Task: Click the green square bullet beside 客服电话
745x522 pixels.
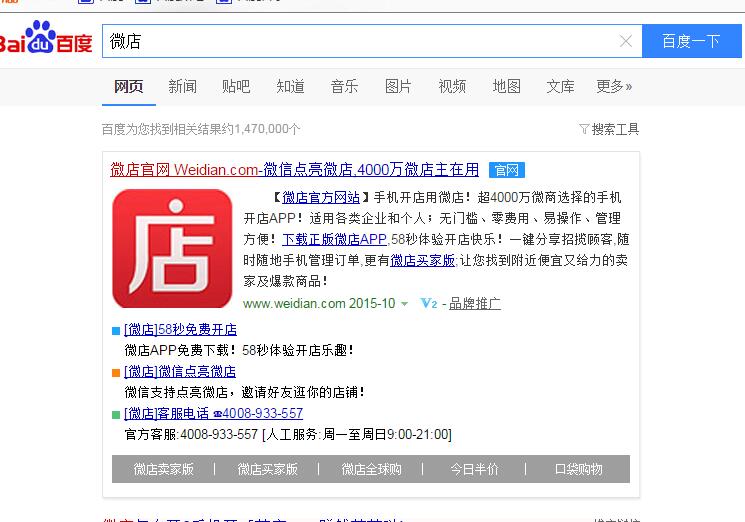Action: point(116,414)
